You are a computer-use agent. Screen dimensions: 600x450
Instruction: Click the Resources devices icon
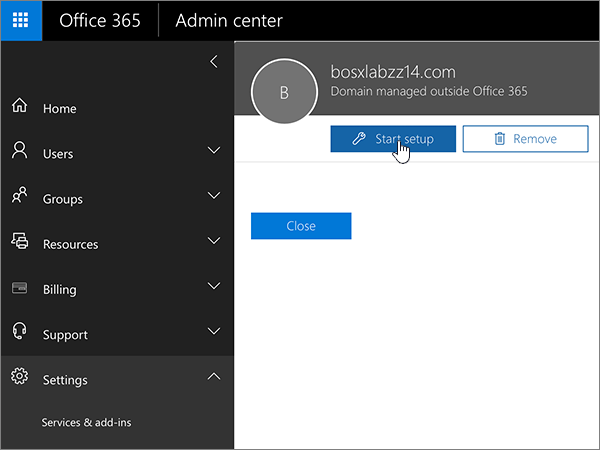pyautogui.click(x=19, y=243)
